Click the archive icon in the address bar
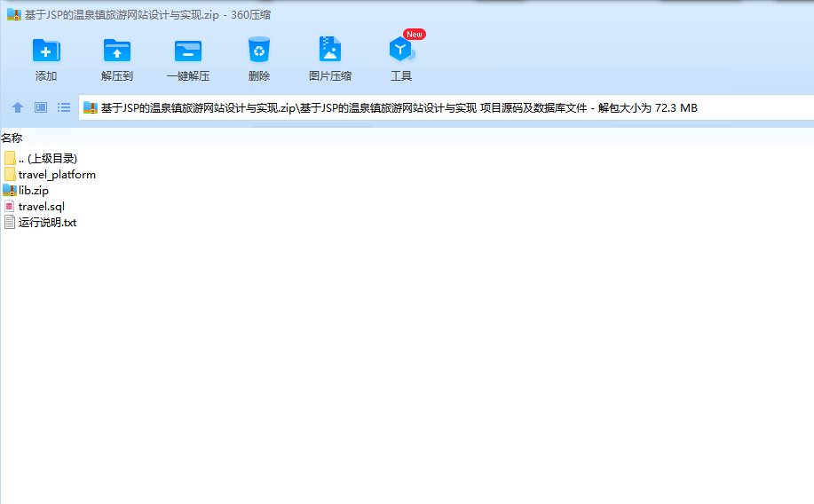 tap(91, 107)
